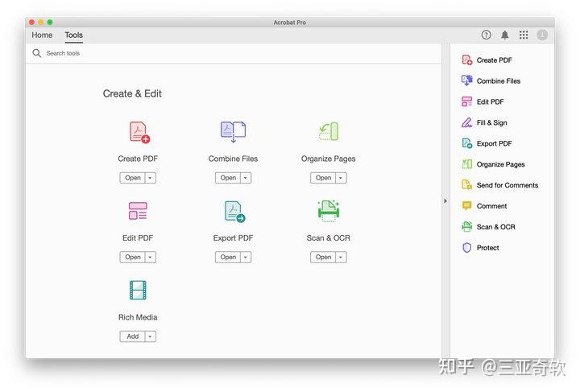Open the Help question mark icon
Viewport: 580px width, 392px height.
click(x=486, y=35)
